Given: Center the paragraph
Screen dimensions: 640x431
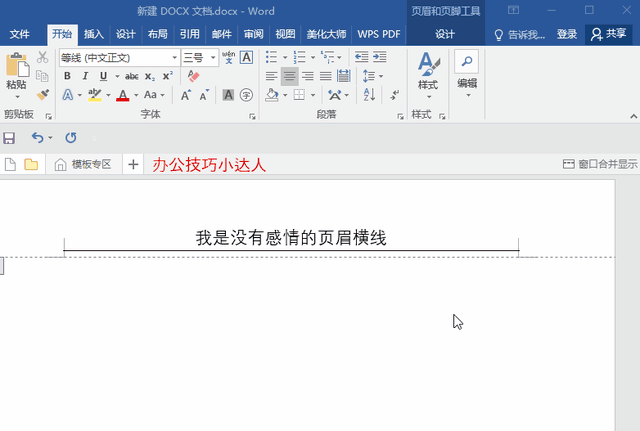Looking at the screenshot, I should click(289, 76).
